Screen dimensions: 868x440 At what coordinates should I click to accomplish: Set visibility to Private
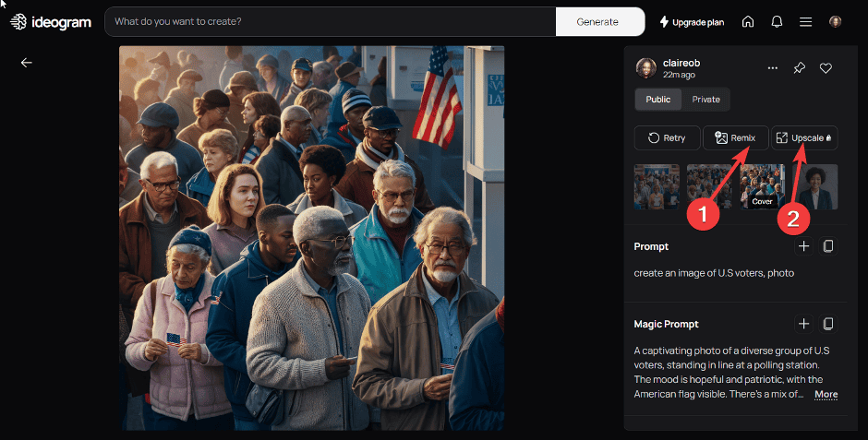click(705, 100)
